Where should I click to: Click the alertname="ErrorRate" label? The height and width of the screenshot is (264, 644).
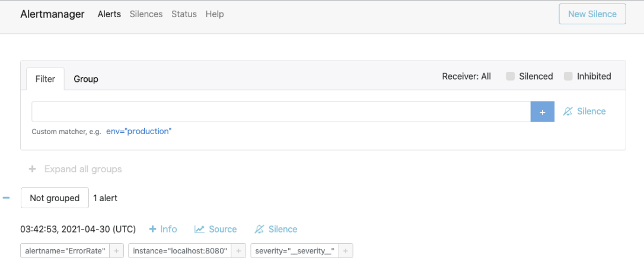pos(65,251)
